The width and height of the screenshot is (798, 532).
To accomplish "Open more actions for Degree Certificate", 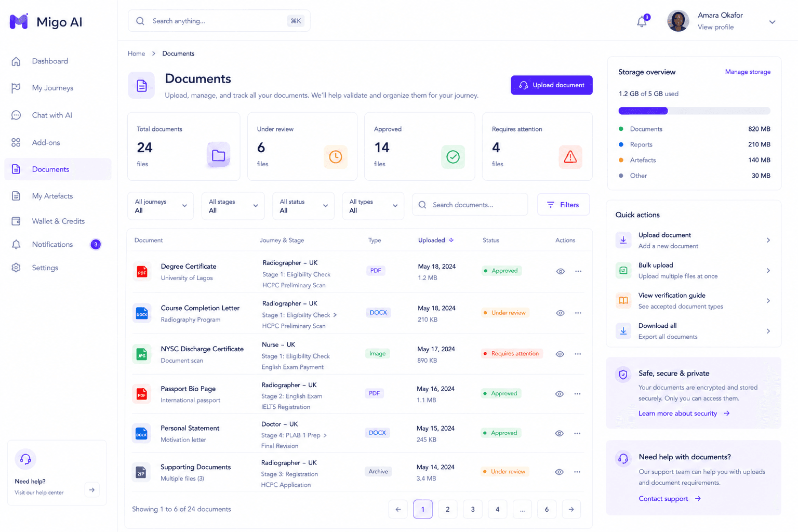I will [578, 271].
